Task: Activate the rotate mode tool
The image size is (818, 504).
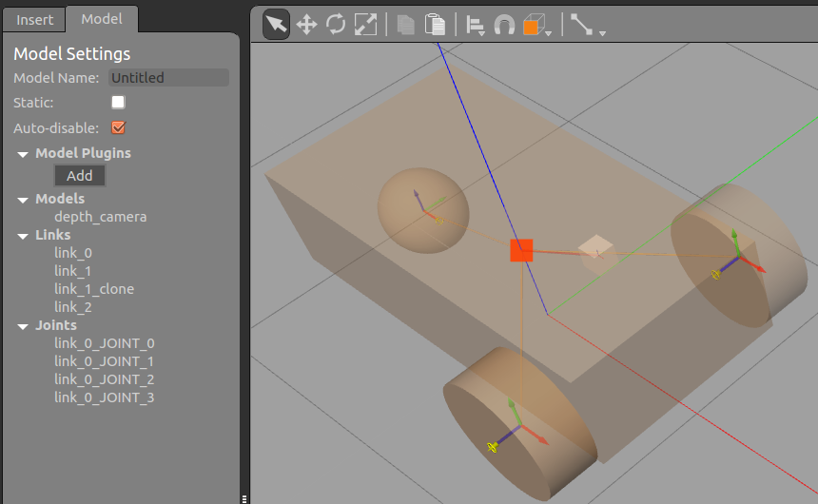Action: click(336, 25)
